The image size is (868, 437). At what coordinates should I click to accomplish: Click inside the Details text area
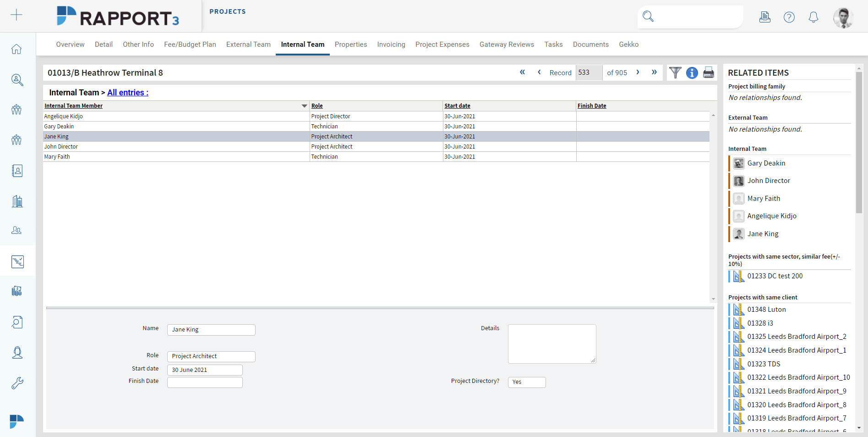pyautogui.click(x=551, y=343)
